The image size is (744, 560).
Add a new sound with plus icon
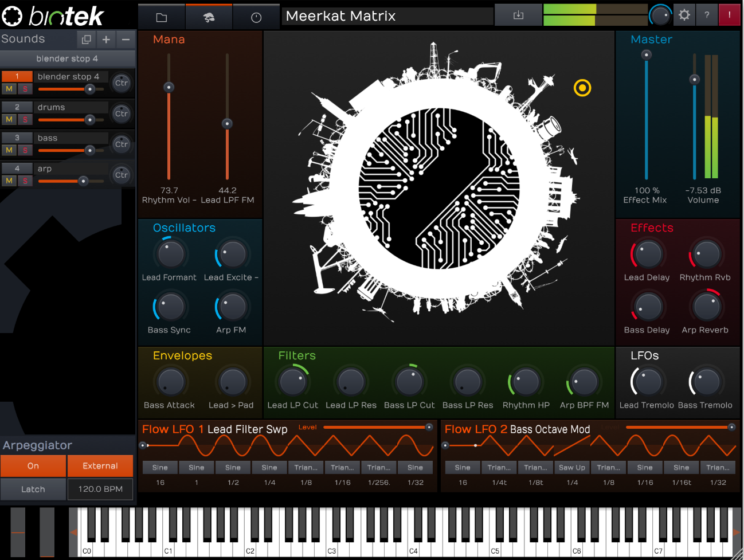(x=106, y=40)
